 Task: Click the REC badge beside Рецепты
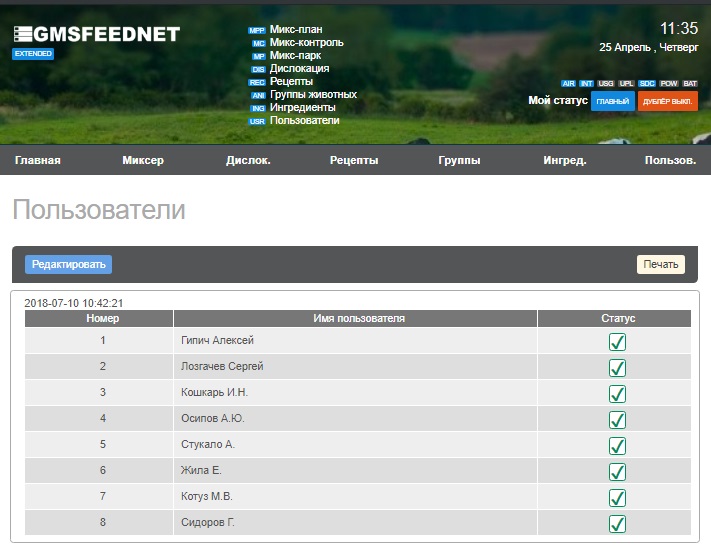[x=257, y=83]
